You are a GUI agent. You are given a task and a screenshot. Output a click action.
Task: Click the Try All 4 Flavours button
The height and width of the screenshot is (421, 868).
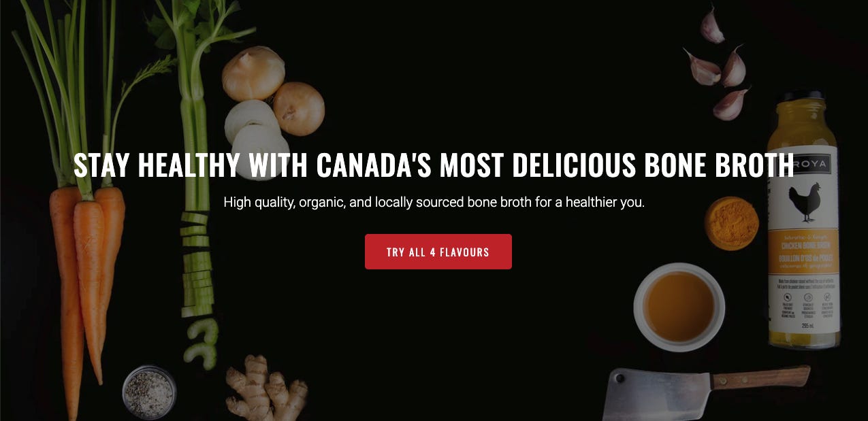point(438,252)
